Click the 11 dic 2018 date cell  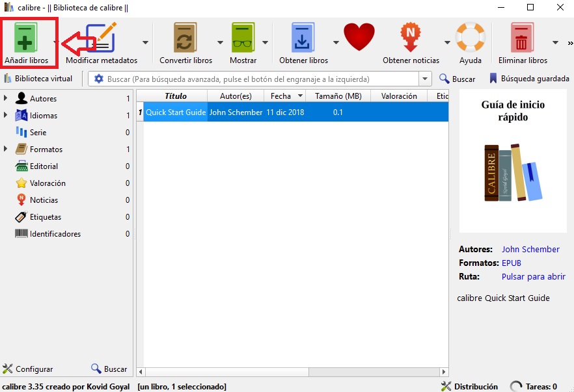point(285,112)
